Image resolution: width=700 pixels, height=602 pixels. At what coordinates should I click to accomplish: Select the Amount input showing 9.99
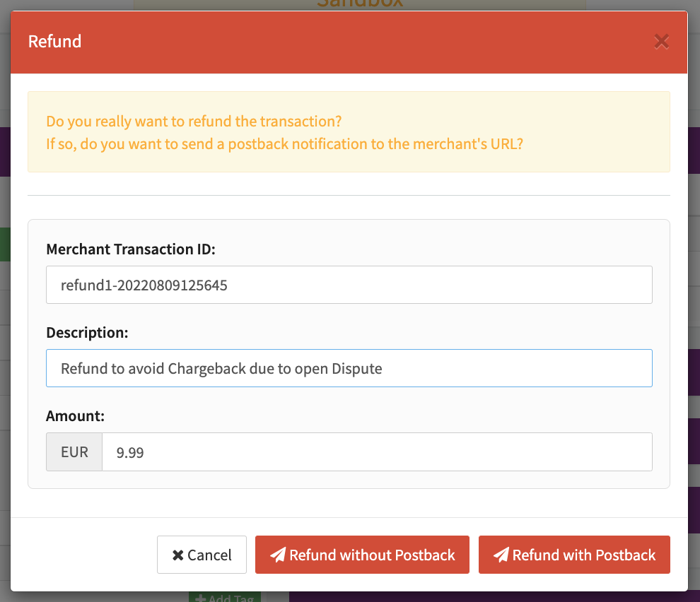376,452
